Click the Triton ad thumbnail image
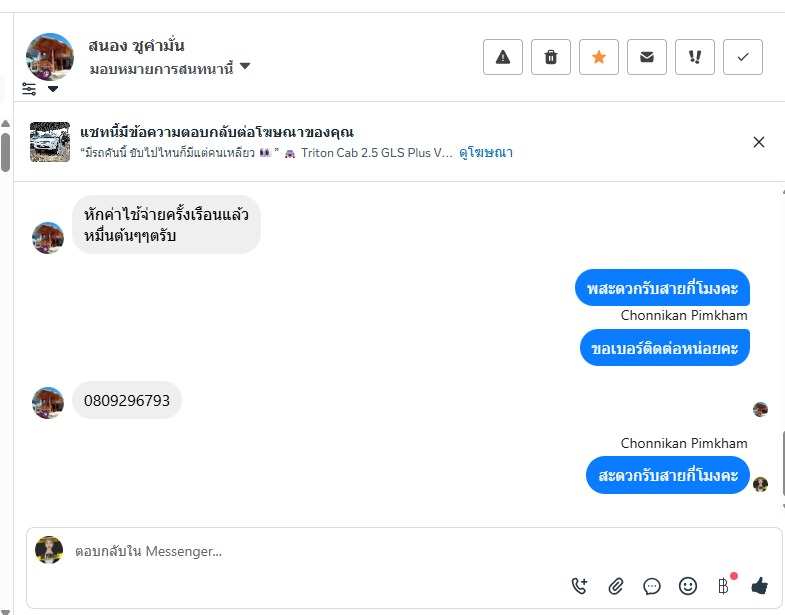This screenshot has width=785, height=615. pyautogui.click(x=50, y=142)
